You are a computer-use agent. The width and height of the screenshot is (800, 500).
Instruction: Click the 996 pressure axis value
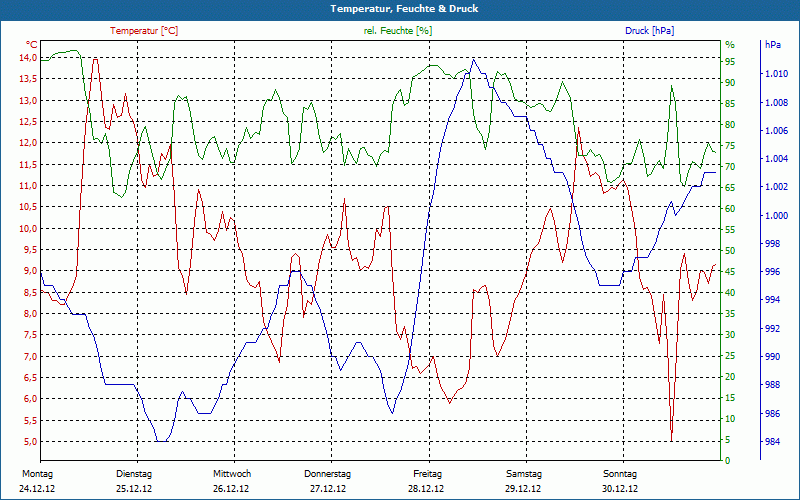(773, 272)
